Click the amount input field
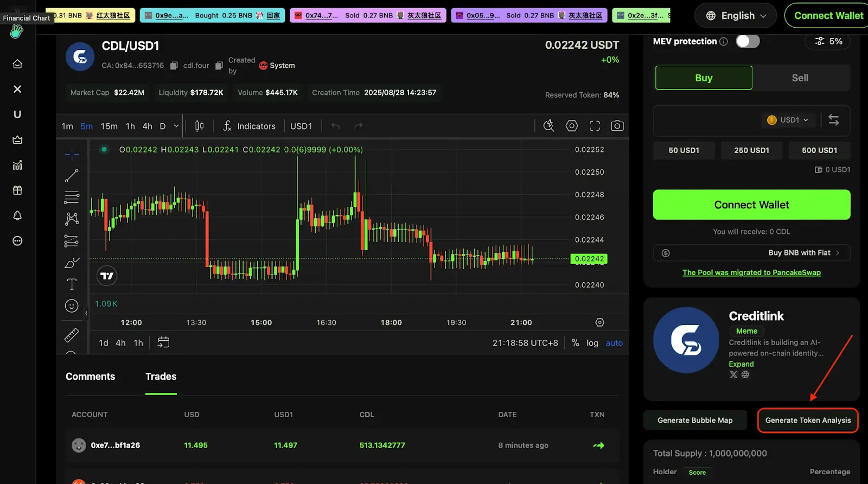This screenshot has width=868, height=484. pos(705,120)
